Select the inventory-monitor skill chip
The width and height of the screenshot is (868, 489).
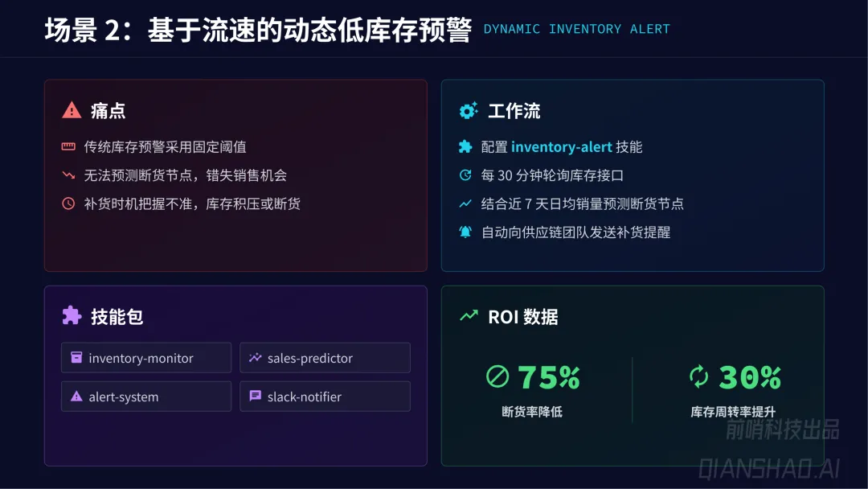[146, 358]
